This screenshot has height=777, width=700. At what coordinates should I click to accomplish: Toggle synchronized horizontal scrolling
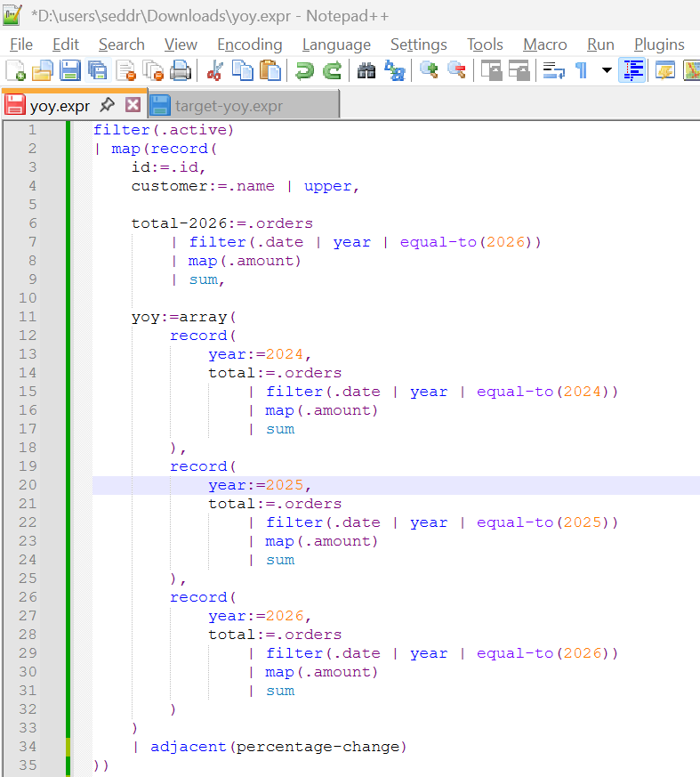519,70
